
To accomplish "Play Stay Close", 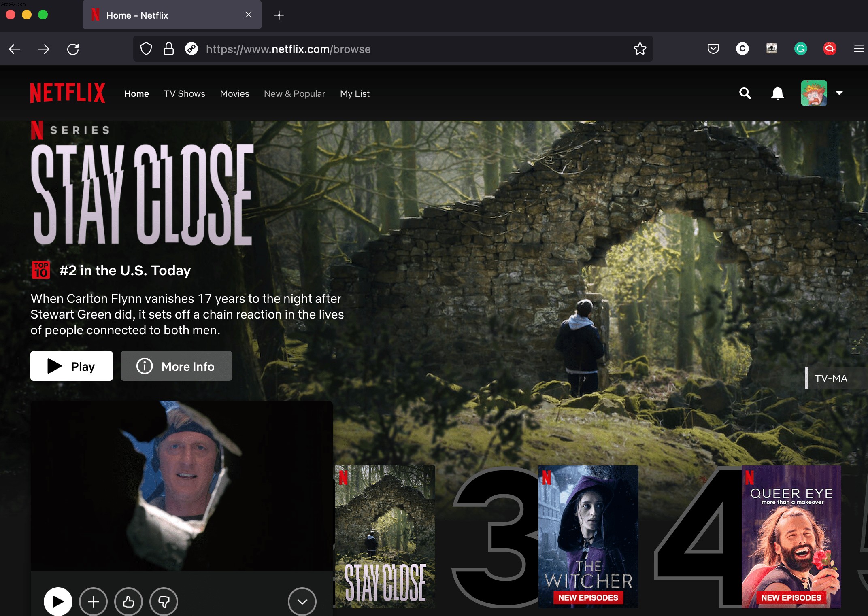I will point(72,366).
